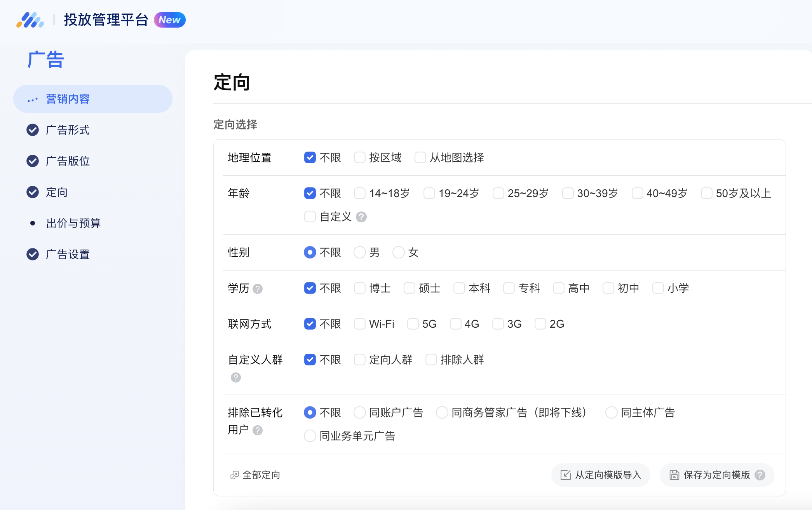Screen dimensions: 812x510
Task: Click the question mark icon beside 学历 label
Action: (x=258, y=289)
